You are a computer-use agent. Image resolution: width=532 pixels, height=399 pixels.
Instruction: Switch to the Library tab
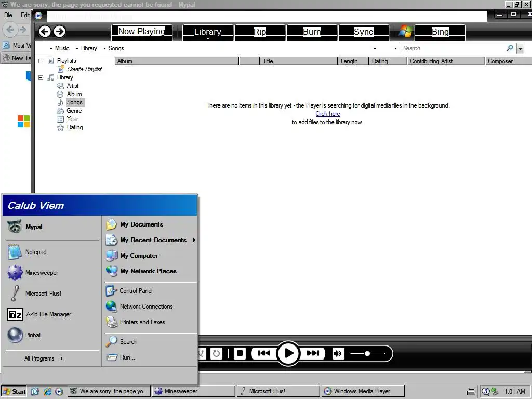pos(208,32)
